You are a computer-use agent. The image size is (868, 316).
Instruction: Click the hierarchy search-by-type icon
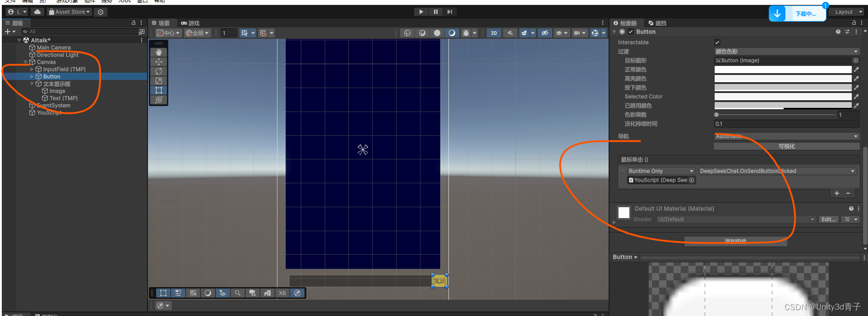(142, 32)
